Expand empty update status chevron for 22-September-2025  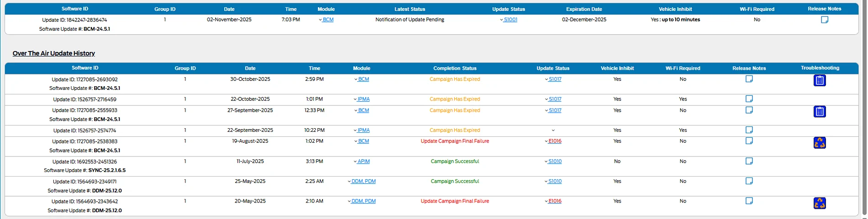coord(553,130)
